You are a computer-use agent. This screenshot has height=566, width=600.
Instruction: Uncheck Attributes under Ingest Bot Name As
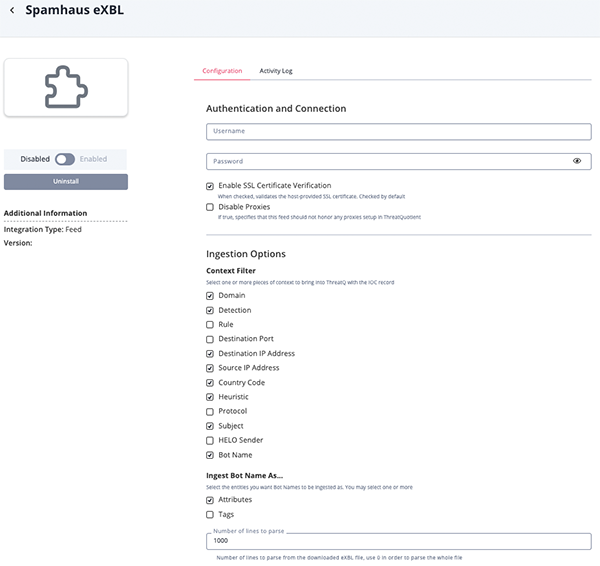pos(210,500)
